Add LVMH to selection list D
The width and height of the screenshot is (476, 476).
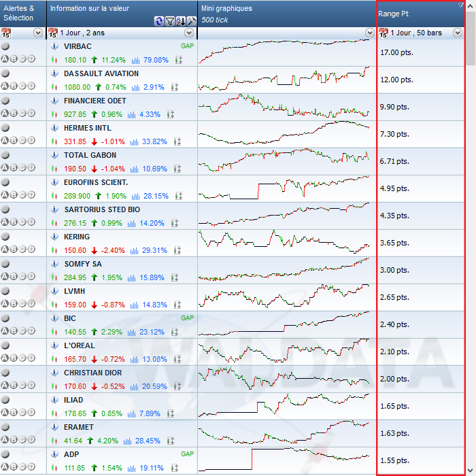point(31,303)
